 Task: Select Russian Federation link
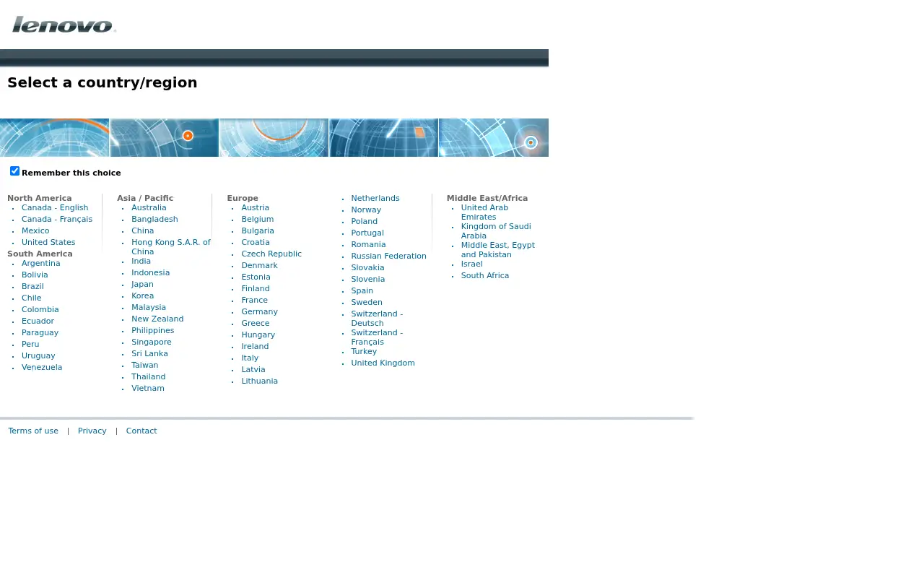tap(389, 256)
